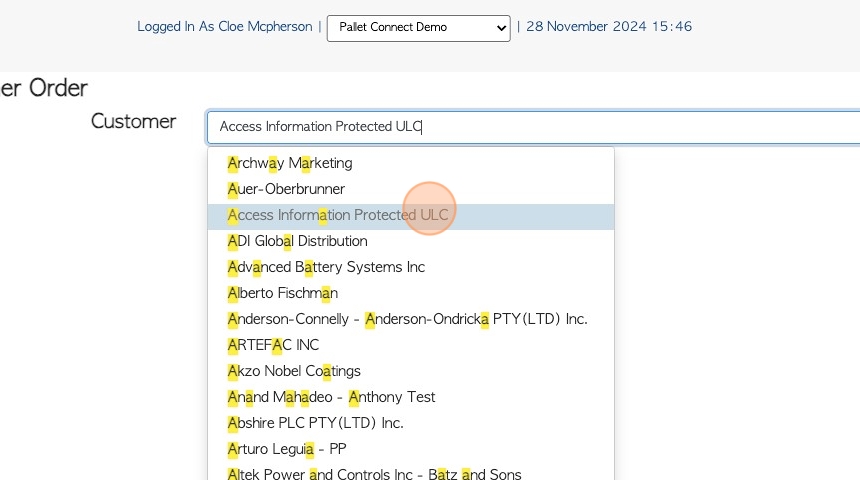The image size is (860, 480).
Task: Click the Customer input field
Action: click(533, 127)
